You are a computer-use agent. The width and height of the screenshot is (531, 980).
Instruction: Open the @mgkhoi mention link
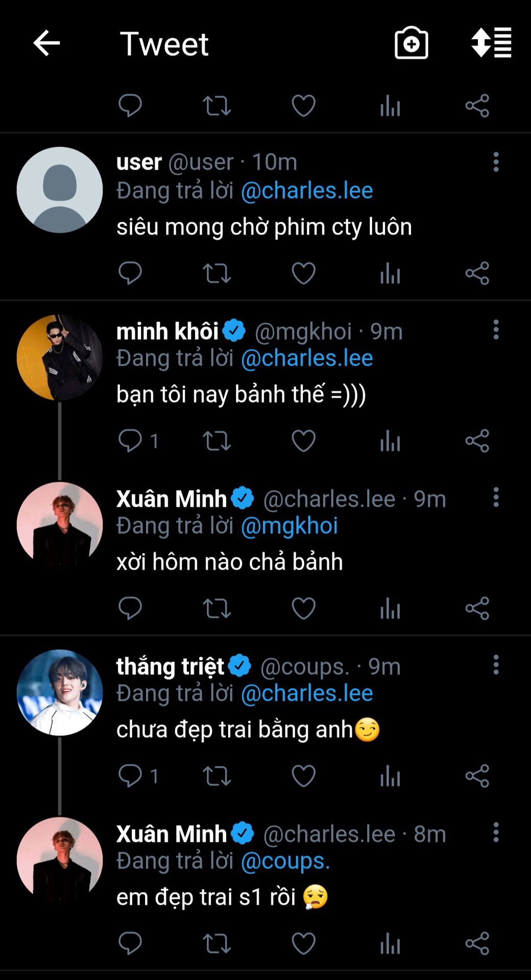(x=289, y=526)
